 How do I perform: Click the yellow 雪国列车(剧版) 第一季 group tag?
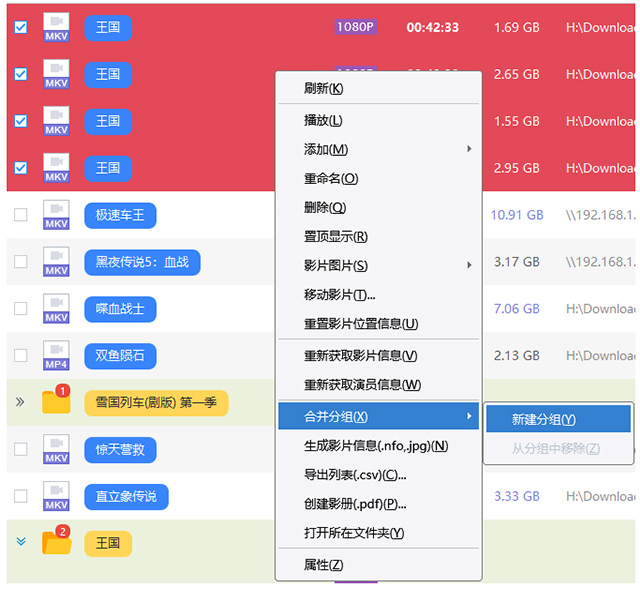(x=156, y=403)
